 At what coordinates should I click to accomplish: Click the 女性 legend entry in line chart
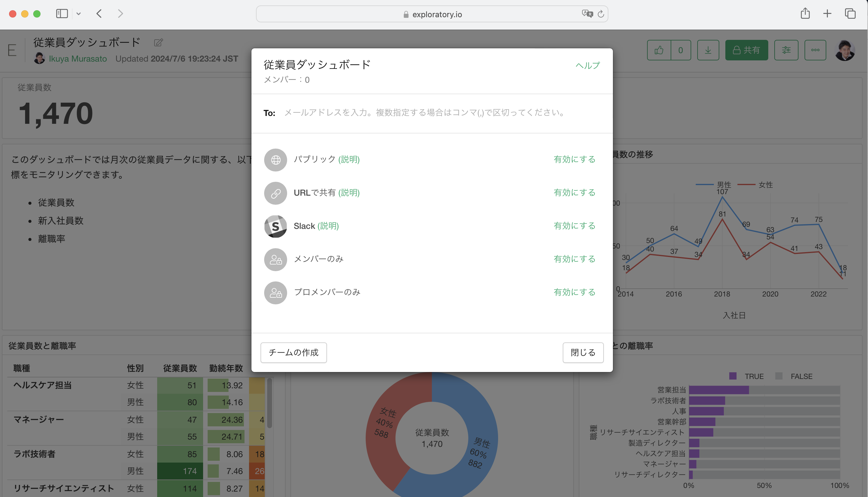click(x=755, y=185)
